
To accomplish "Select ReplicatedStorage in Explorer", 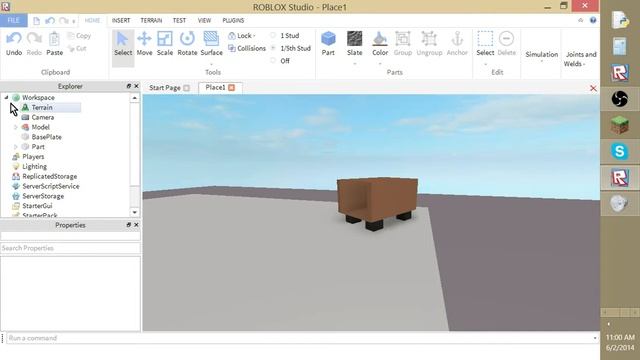I will (x=49, y=176).
